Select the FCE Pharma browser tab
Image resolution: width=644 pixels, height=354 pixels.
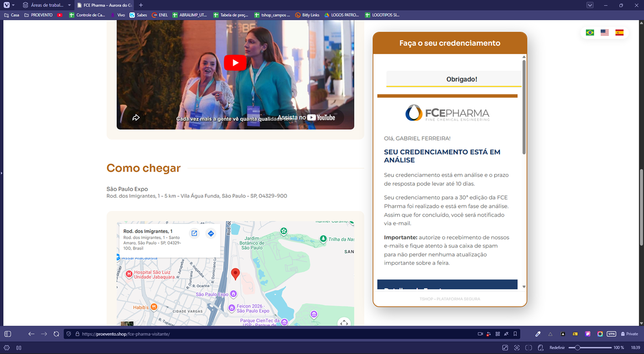[105, 5]
